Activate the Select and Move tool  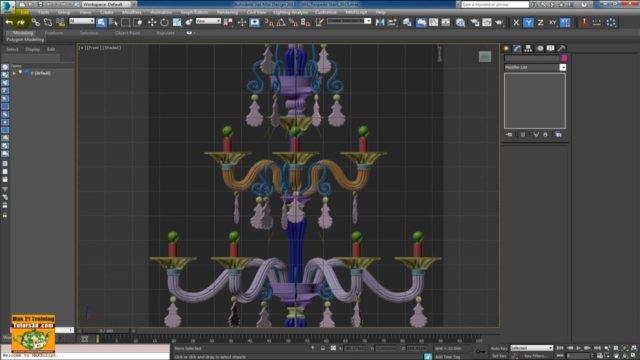click(152, 22)
